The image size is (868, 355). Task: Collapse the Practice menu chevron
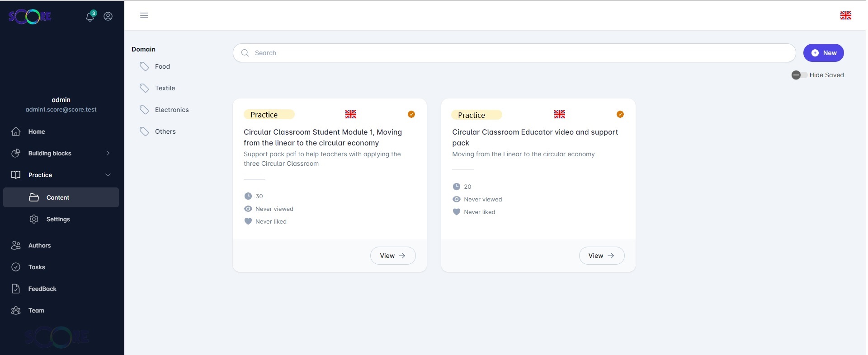point(108,175)
